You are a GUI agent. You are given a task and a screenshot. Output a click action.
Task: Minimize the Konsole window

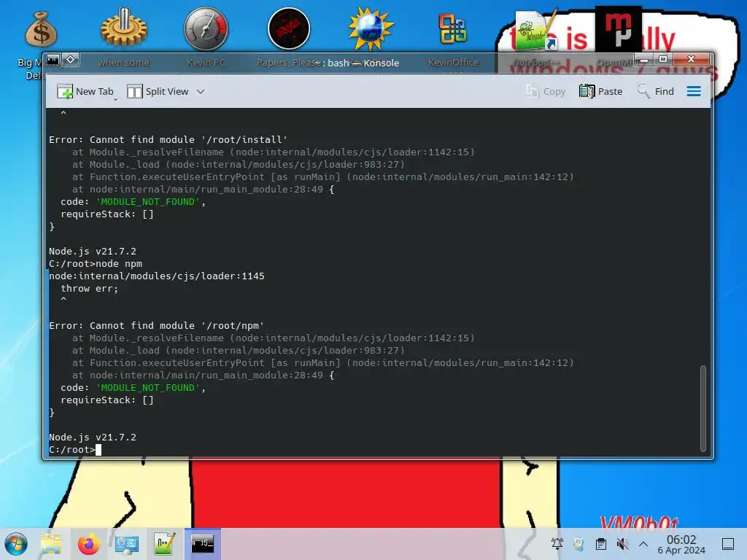click(644, 60)
